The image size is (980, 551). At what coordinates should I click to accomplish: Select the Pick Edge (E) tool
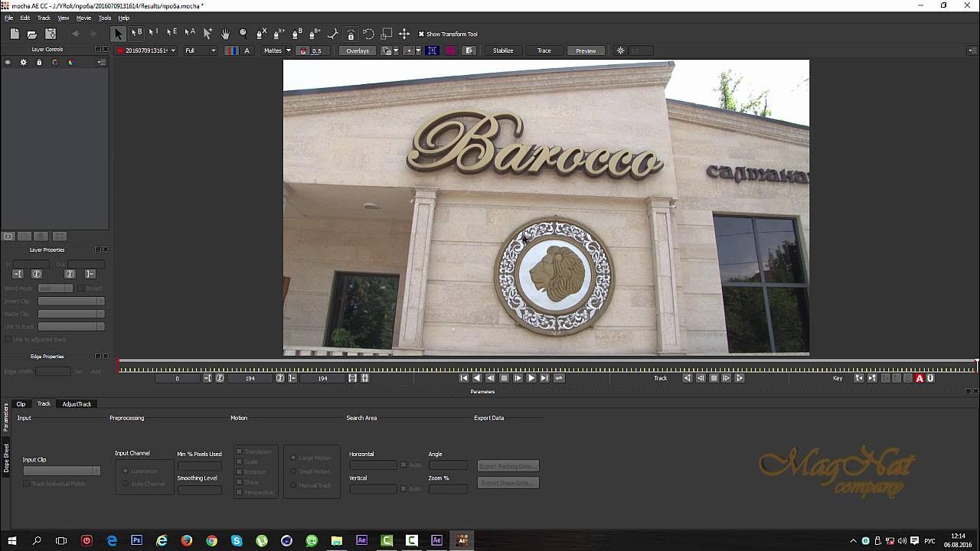pyautogui.click(x=172, y=34)
